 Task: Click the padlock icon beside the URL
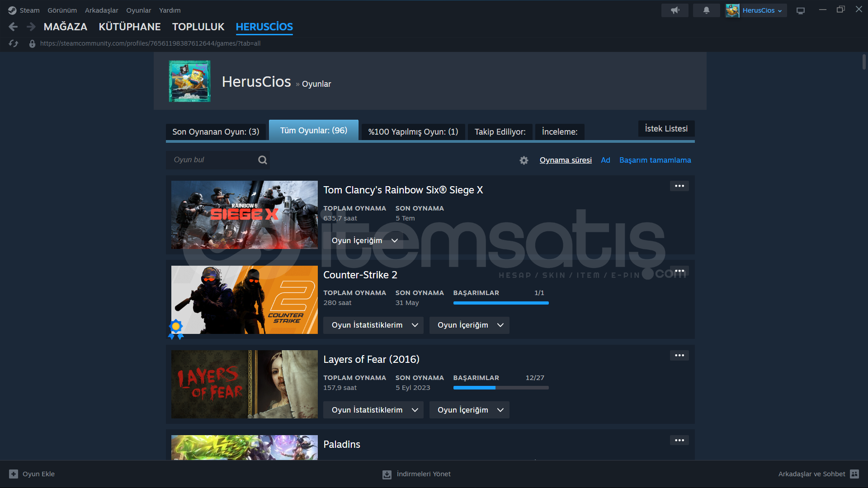[32, 44]
